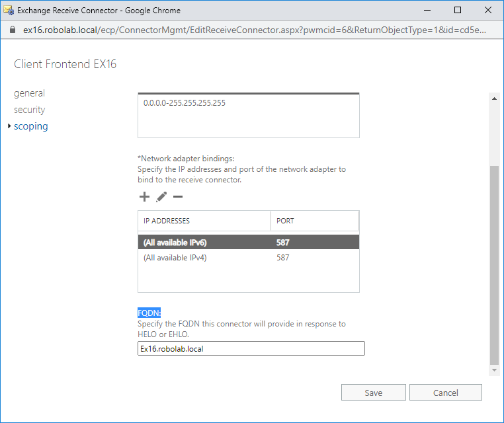Click the scroll up arrow of the scrollbar
This screenshot has height=423, width=504.
coord(494,98)
